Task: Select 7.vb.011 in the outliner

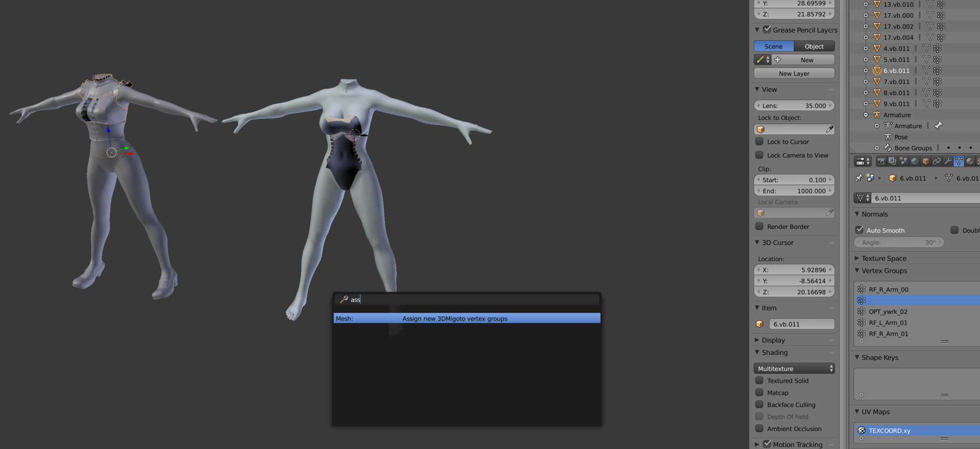Action: [x=896, y=82]
